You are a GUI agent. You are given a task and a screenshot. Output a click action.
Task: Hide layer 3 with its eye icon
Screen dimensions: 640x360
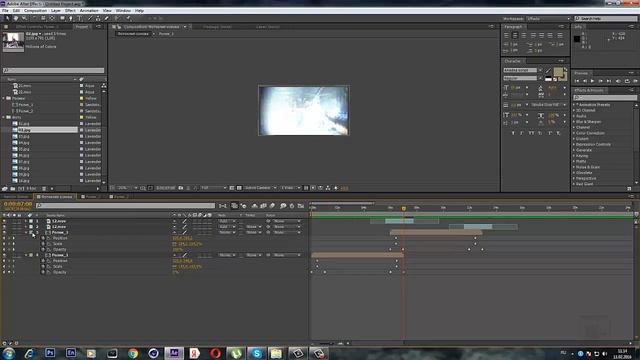[x=4, y=233]
